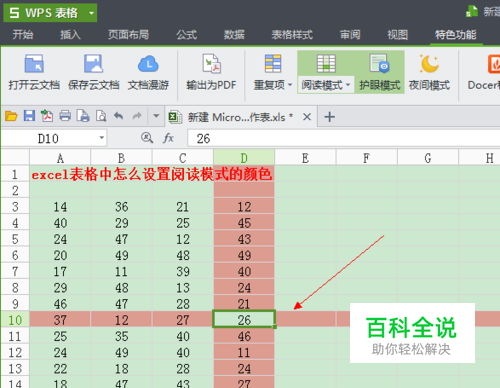Click cell D10 containing 26

click(x=244, y=320)
